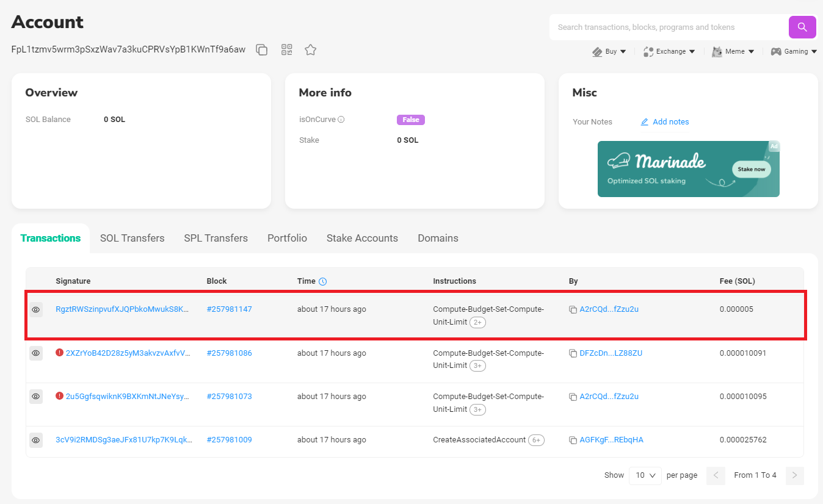Toggle eye preview for 3cV9i2RMDSg3 transaction
Screen dimensions: 823x504
[x=36, y=440]
